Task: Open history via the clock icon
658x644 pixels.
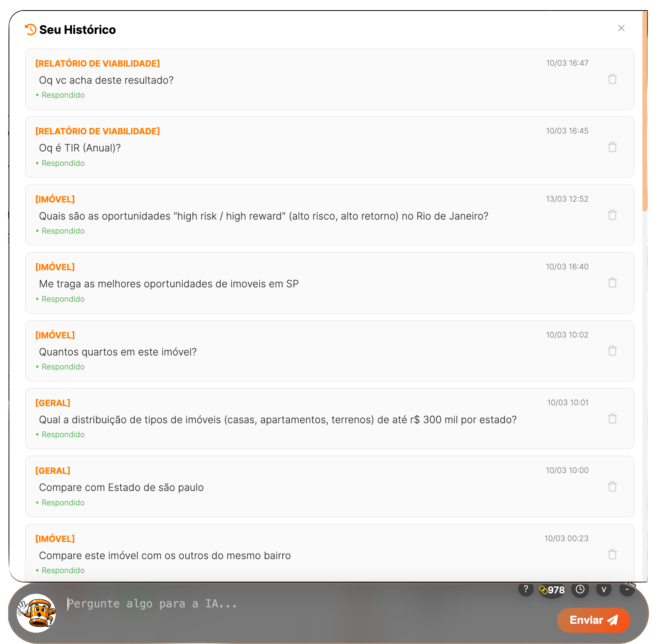Action: [x=580, y=589]
